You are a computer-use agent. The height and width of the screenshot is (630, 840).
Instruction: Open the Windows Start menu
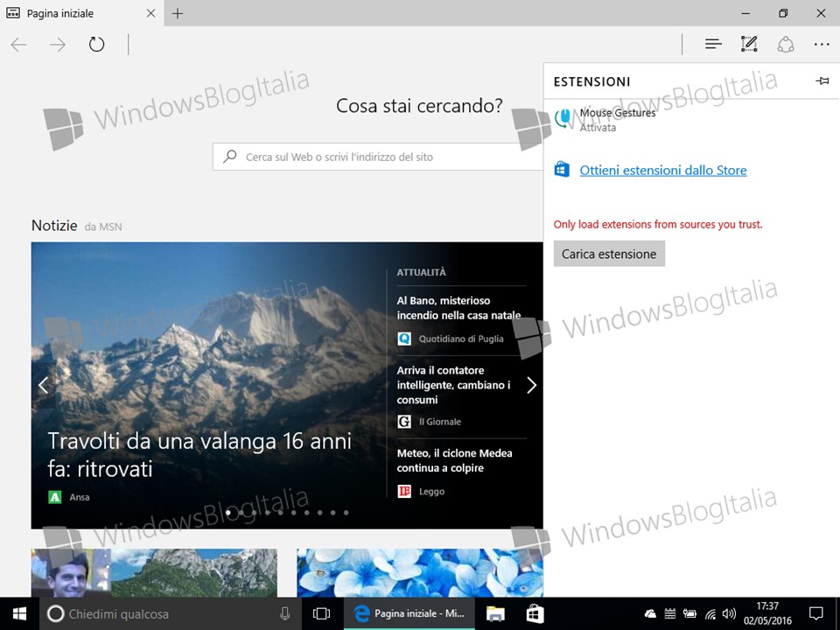(19, 614)
